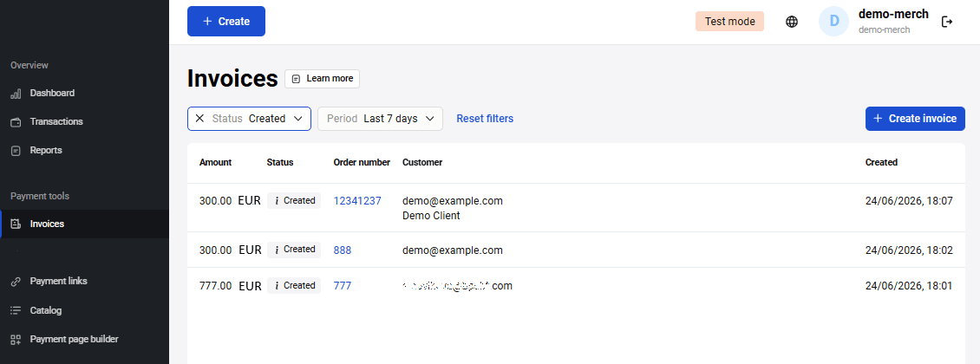This screenshot has height=364, width=980.
Task: Click the Create invoice button
Action: 915,119
